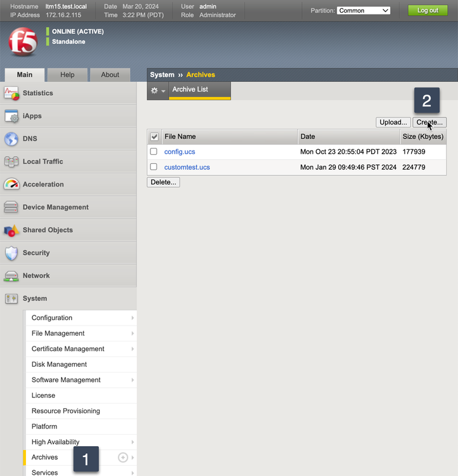Switch to the About tab
The image size is (458, 476).
coord(110,75)
